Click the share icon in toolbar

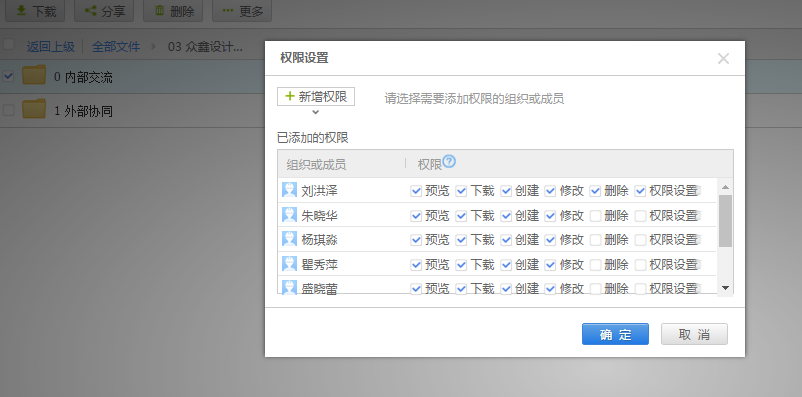[90, 10]
